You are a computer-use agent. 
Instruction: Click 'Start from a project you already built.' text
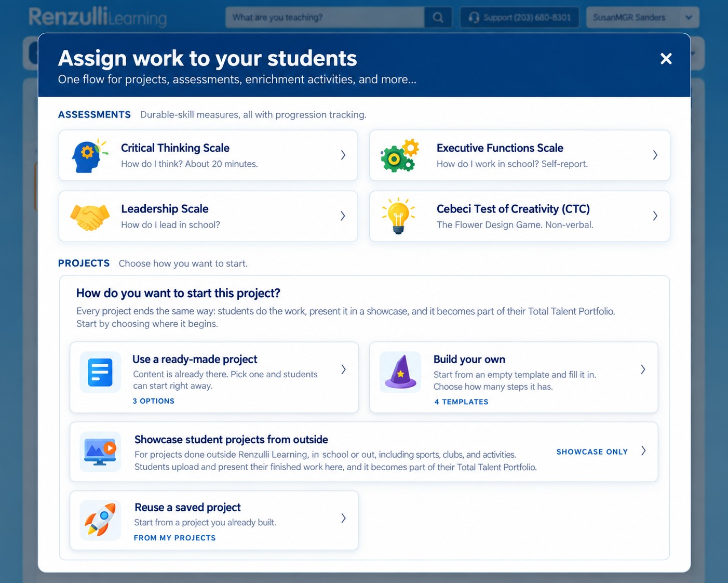(205, 523)
